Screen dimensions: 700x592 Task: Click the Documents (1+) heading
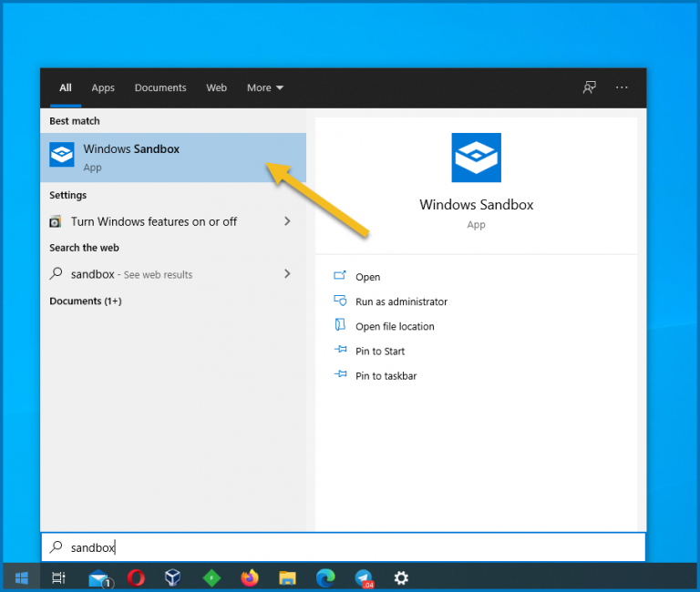tap(86, 301)
